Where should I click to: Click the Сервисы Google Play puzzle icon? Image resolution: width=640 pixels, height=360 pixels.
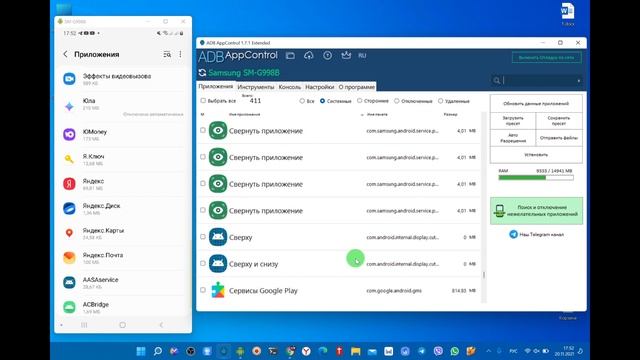tap(218, 290)
